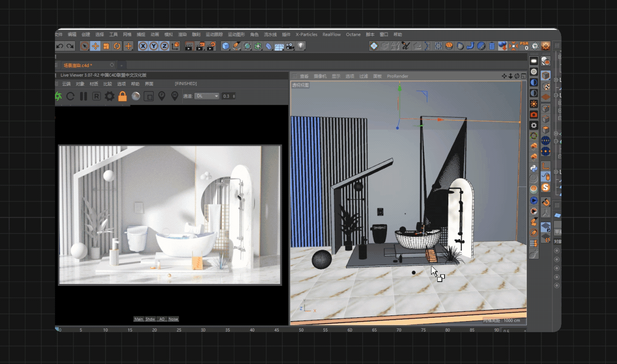This screenshot has width=617, height=364.
Task: Open the 帮助 menu in main menu bar
Action: pyautogui.click(x=398, y=35)
